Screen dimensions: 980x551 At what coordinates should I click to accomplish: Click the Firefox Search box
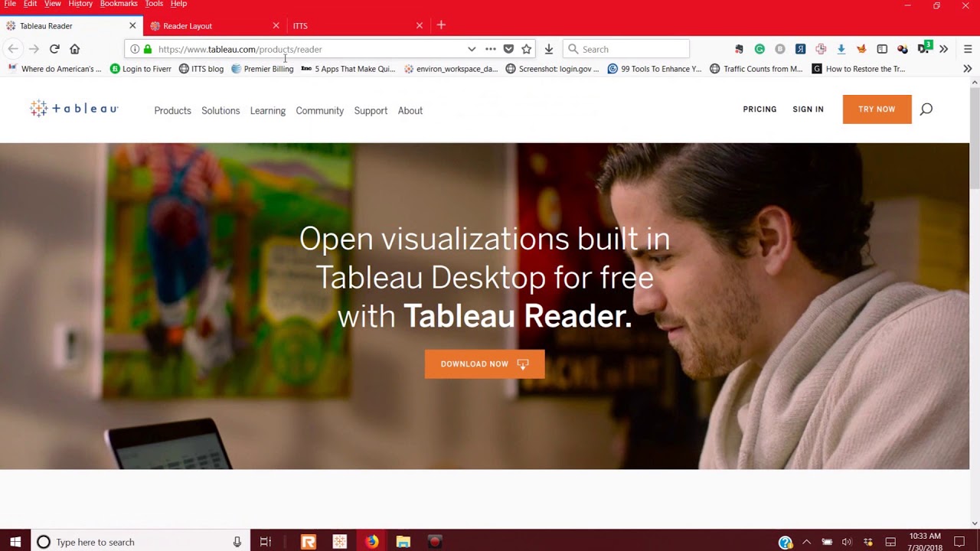click(x=626, y=49)
